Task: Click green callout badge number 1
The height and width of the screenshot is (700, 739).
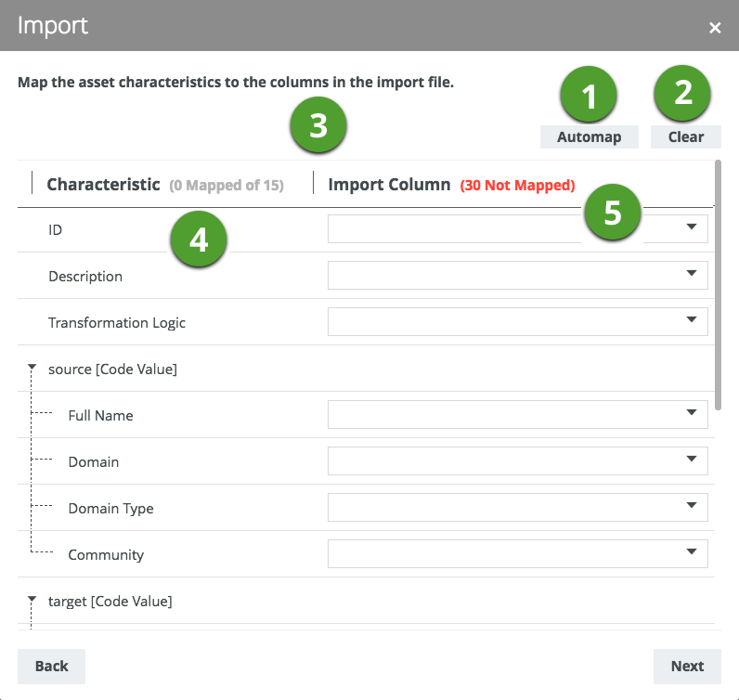Action: click(589, 96)
